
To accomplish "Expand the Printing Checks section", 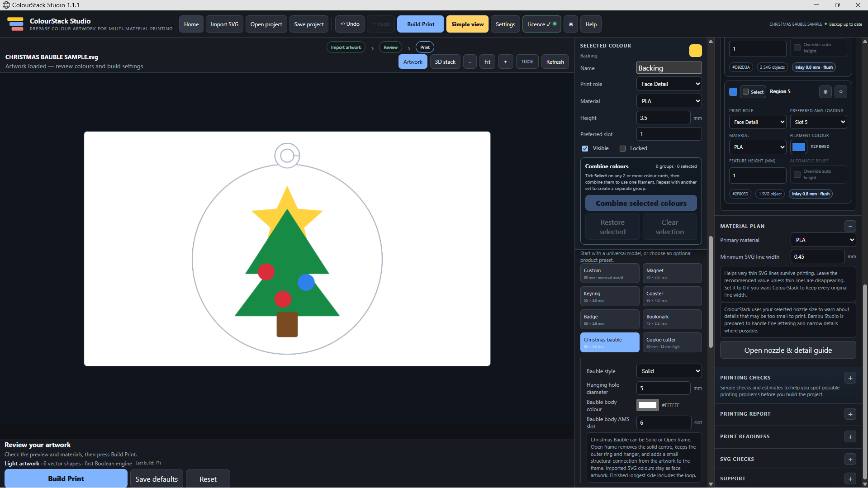I will [x=850, y=378].
